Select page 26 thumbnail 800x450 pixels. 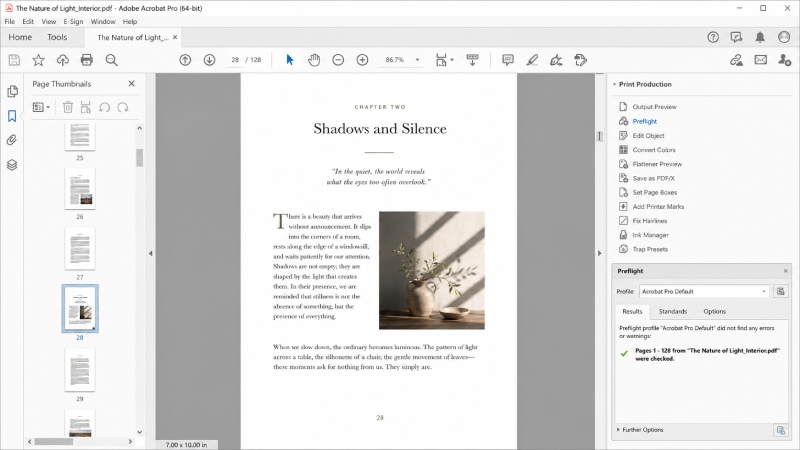tap(80, 189)
